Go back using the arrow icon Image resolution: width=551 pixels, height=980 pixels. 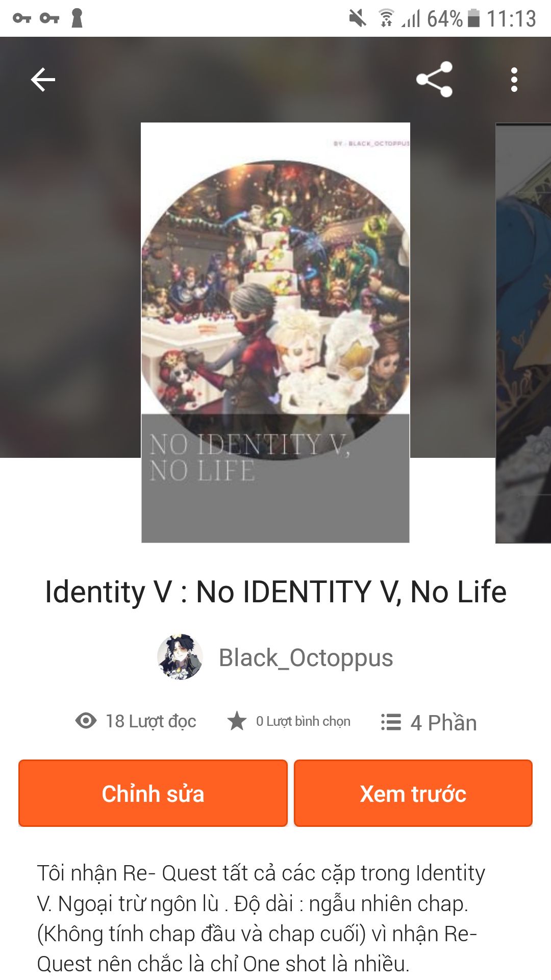pos(43,80)
